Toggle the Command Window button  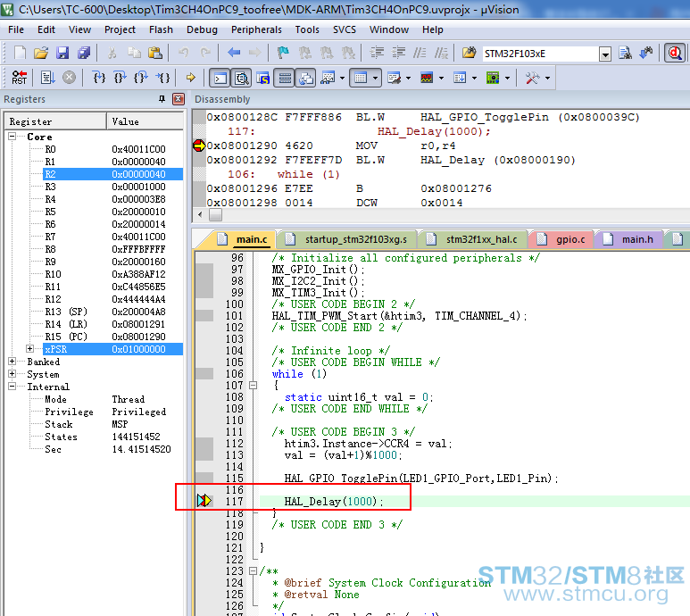tap(220, 79)
